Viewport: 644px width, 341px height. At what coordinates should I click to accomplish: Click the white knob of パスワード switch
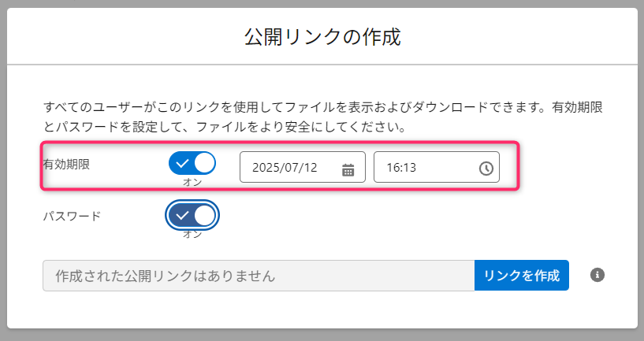pyautogui.click(x=204, y=215)
